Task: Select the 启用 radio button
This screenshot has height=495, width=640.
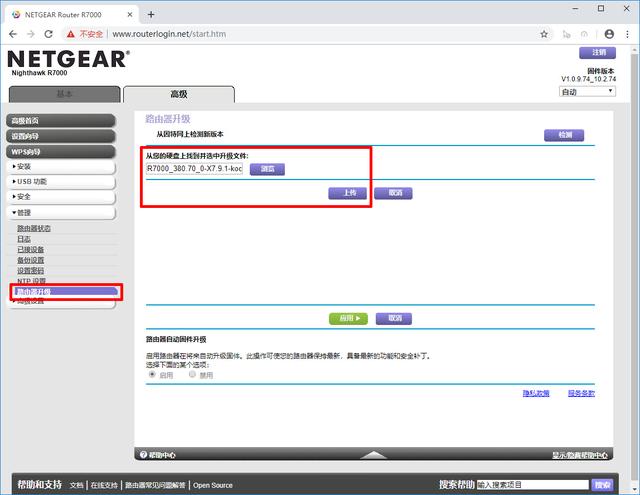Action: pos(152,374)
